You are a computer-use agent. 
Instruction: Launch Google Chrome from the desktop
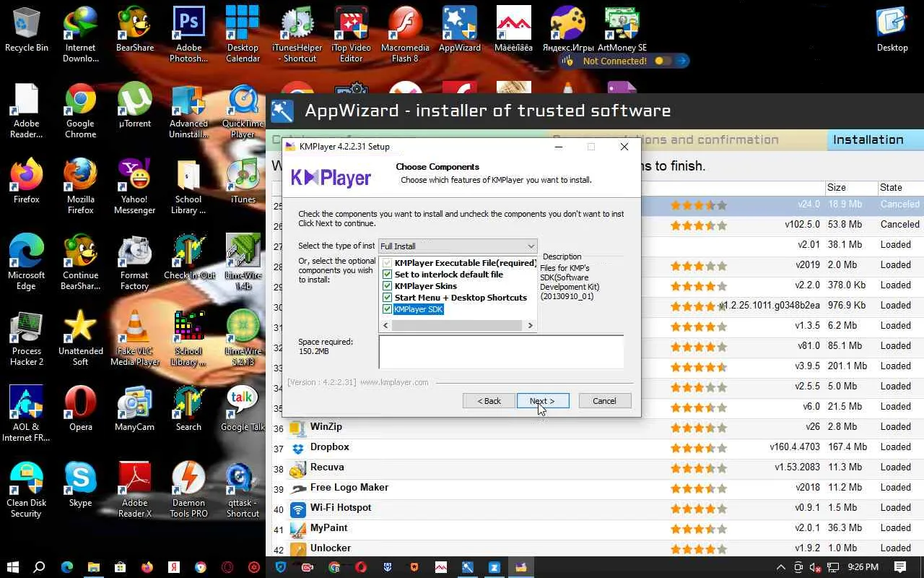click(x=80, y=111)
